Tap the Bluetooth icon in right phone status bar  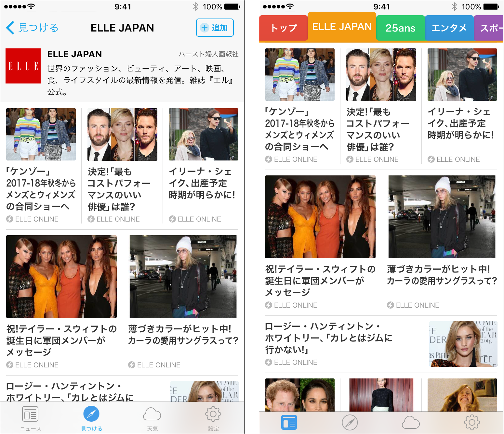coord(455,6)
